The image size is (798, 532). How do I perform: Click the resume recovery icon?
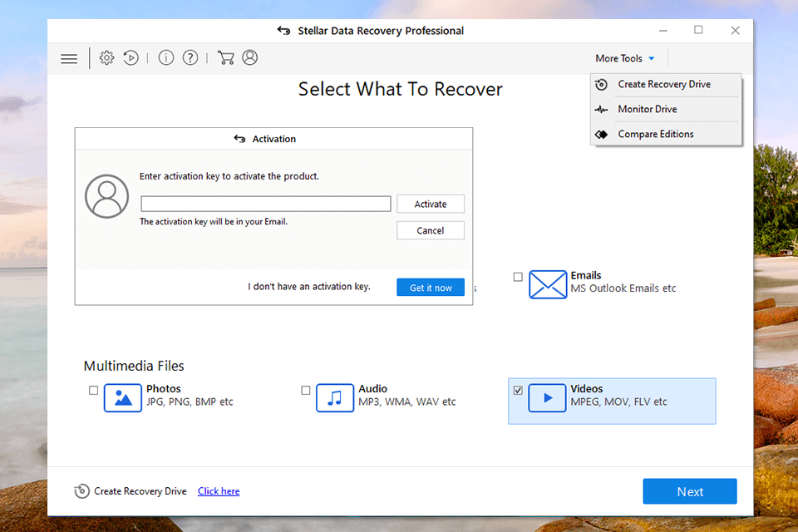131,58
